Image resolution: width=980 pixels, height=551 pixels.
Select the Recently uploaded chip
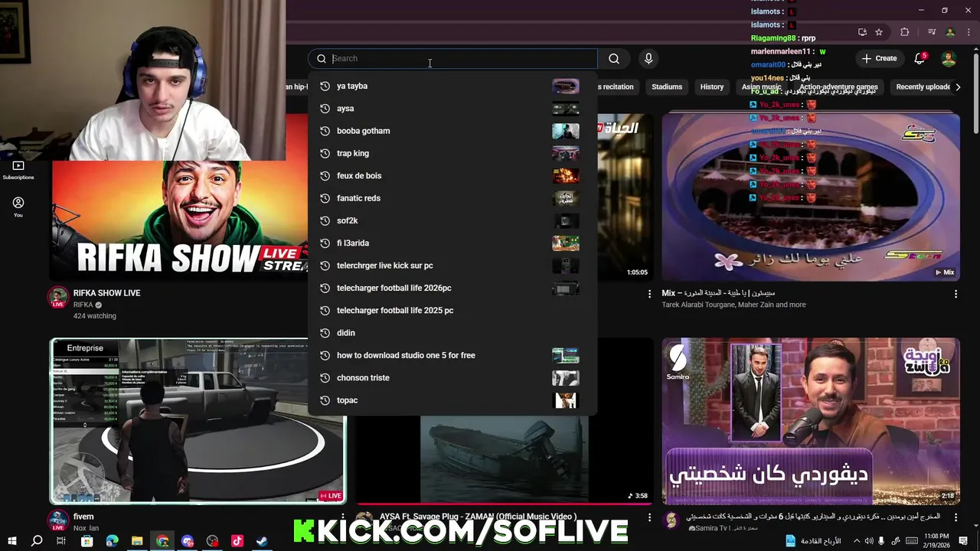coord(923,87)
